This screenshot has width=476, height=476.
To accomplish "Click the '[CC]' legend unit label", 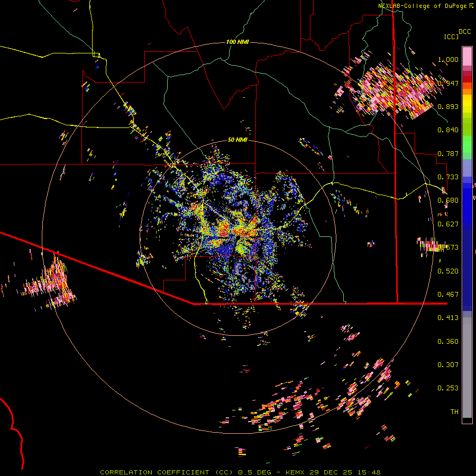I will 451,36.
